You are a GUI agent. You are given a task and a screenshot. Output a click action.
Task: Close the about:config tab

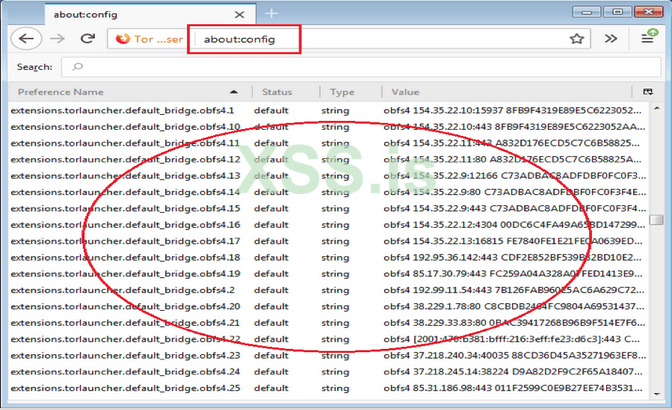click(239, 15)
